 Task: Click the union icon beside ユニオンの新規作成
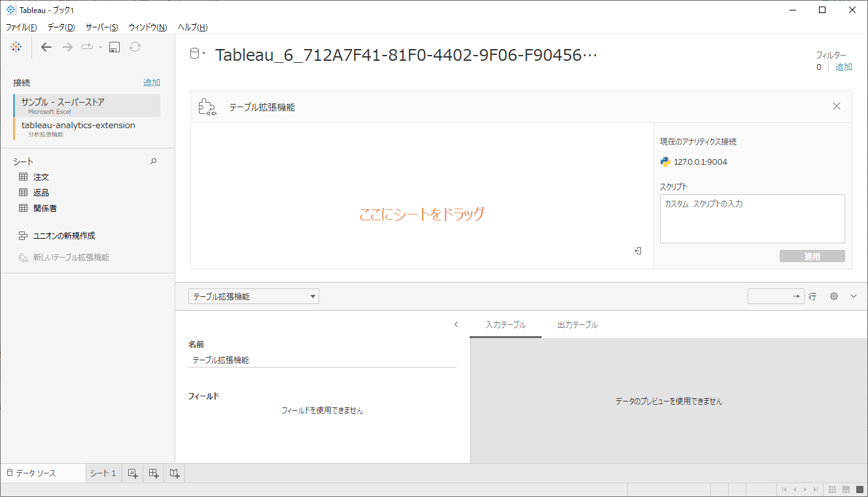(23, 236)
